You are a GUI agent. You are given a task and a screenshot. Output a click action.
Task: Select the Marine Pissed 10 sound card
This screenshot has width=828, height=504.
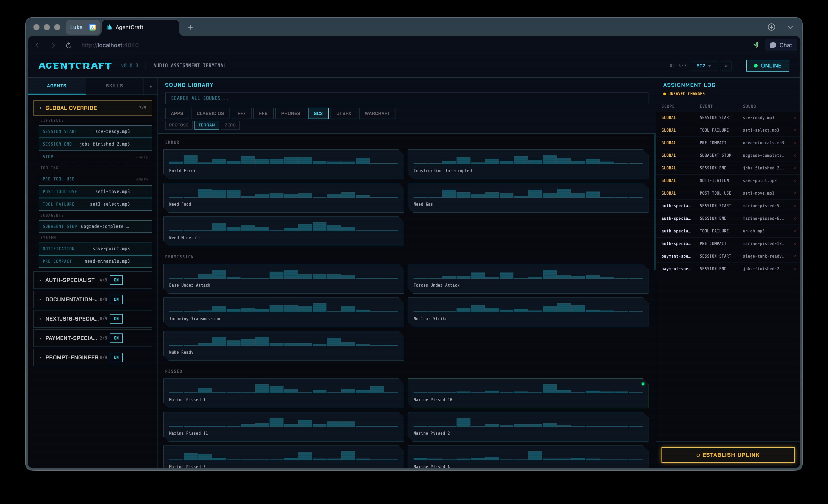(528, 394)
